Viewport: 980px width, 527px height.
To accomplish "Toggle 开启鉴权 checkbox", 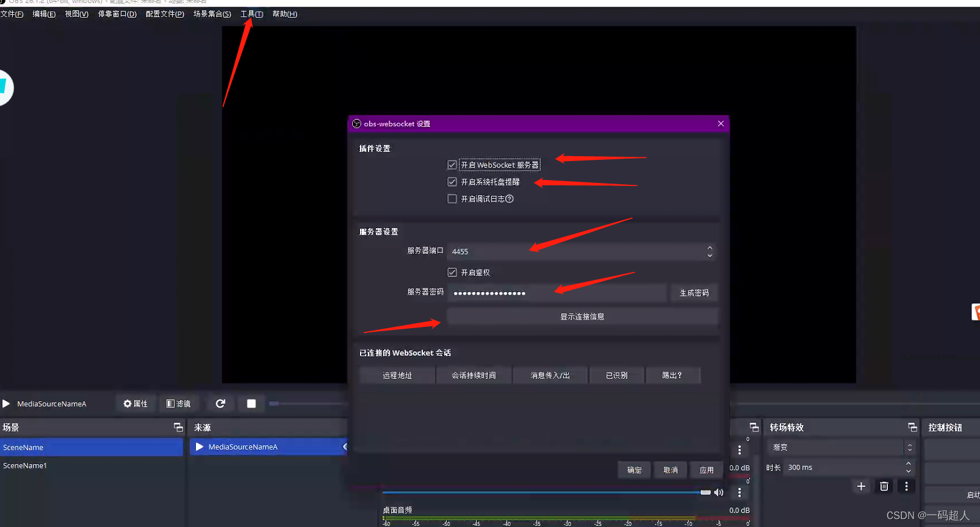I will [x=452, y=273].
